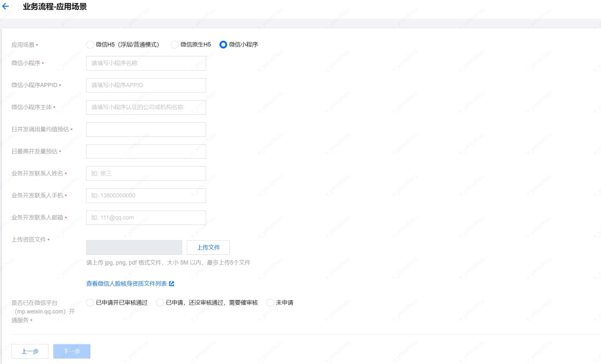Click the 微信小程序主体 field label
The height and width of the screenshot is (364, 601).
pyautogui.click(x=31, y=107)
